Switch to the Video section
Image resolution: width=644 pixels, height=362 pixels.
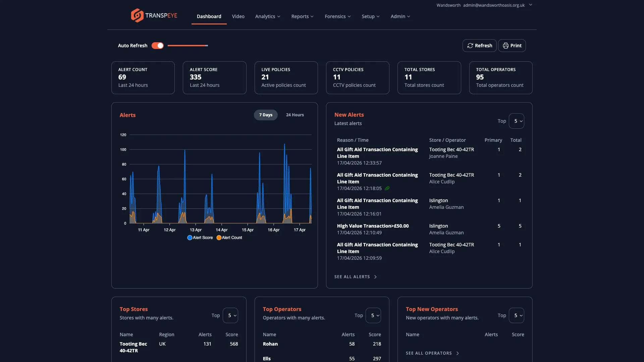238,16
